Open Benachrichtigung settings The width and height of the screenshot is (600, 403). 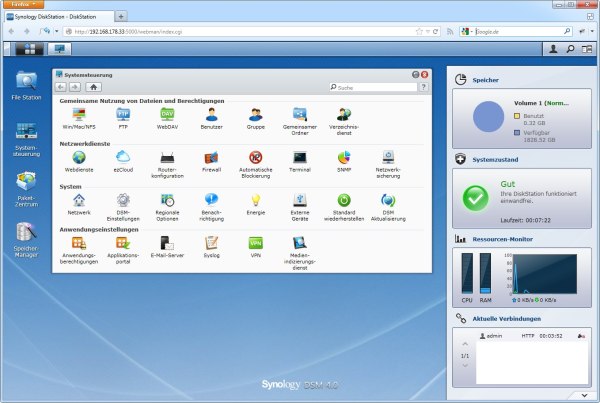pyautogui.click(x=212, y=207)
